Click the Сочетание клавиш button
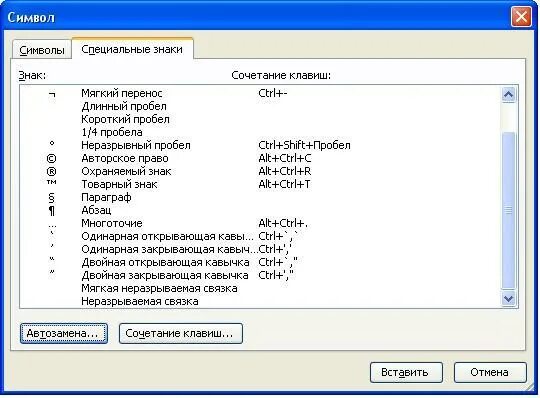Viewport: 540px width, 398px height. (x=180, y=333)
